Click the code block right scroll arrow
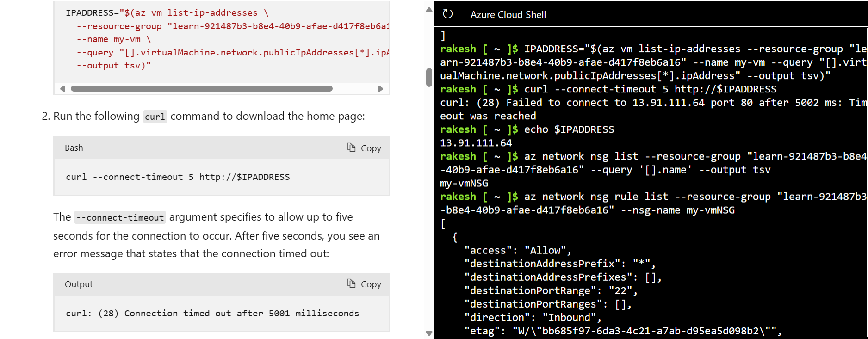The image size is (868, 339). pyautogui.click(x=380, y=88)
